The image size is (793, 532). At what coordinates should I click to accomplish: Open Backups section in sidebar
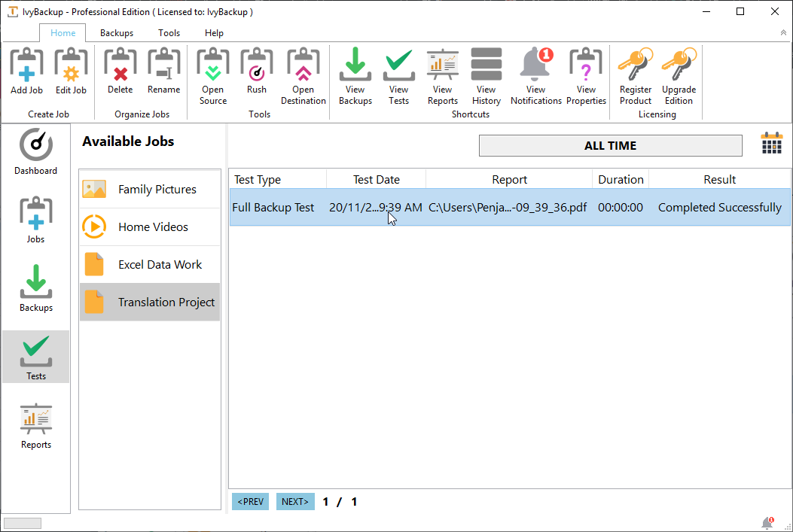click(36, 288)
